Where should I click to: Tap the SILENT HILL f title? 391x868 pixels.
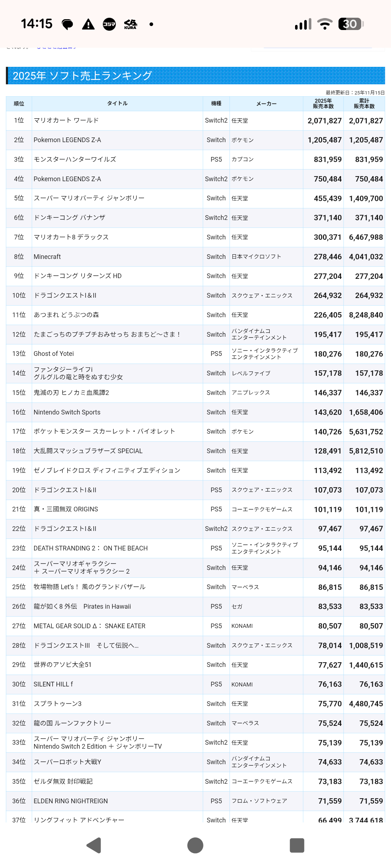[x=53, y=684]
